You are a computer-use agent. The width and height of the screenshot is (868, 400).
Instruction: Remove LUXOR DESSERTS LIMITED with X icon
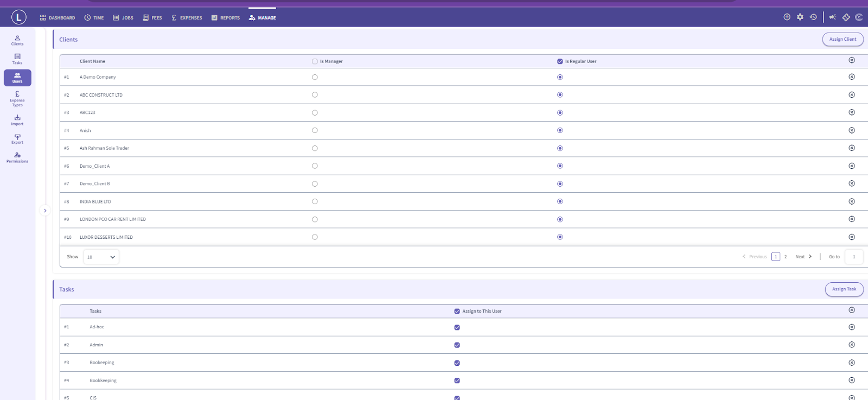(x=852, y=237)
